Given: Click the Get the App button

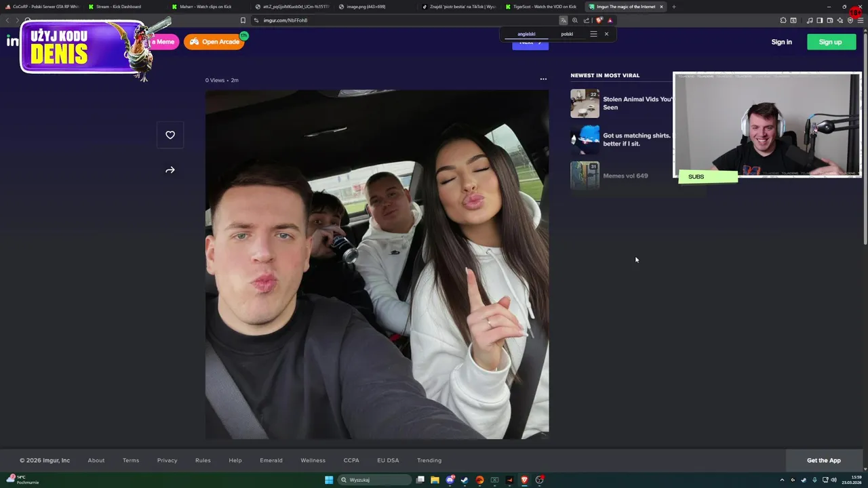Looking at the screenshot, I should coord(824,460).
